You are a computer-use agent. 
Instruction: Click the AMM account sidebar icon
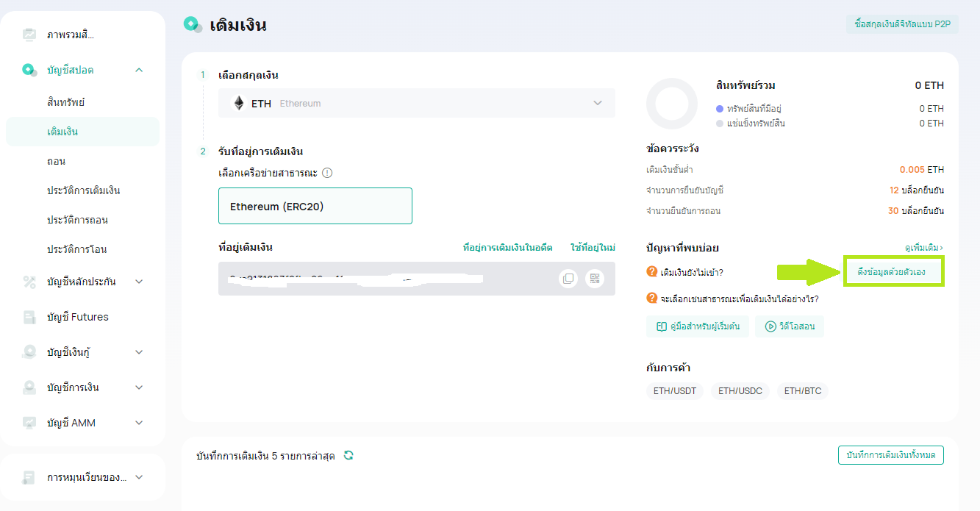point(29,423)
